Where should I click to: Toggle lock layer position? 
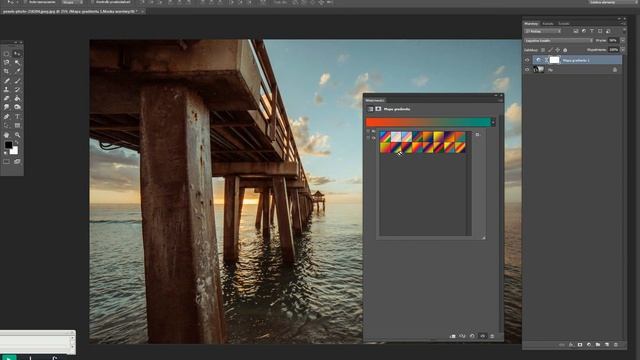[558, 50]
